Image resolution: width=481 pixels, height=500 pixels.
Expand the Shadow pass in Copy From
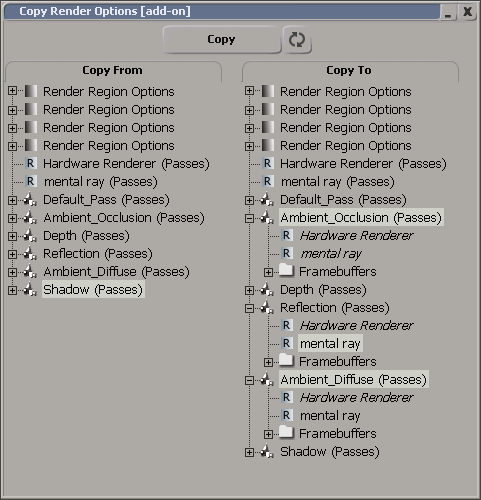[x=12, y=290]
